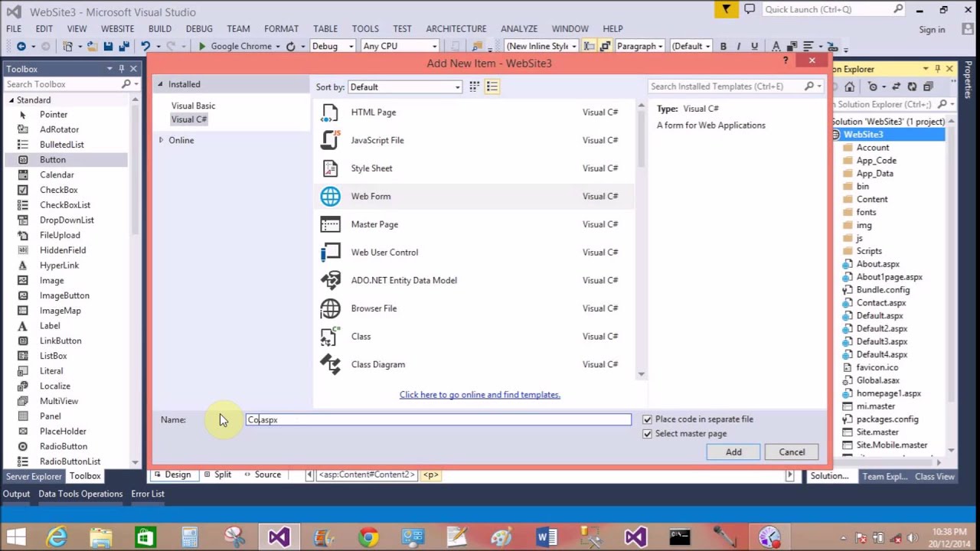Start debugging with the green play icon
Screen dimensions: 980x551
[x=202, y=46]
